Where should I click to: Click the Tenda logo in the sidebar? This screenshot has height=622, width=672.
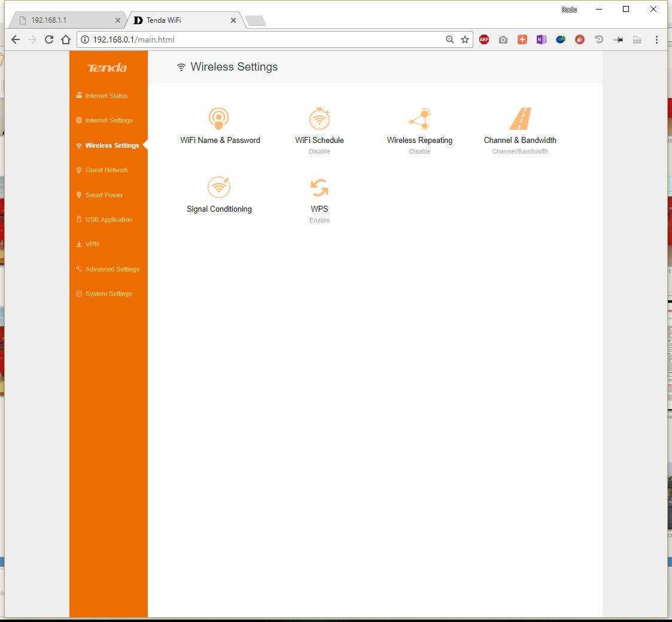107,68
